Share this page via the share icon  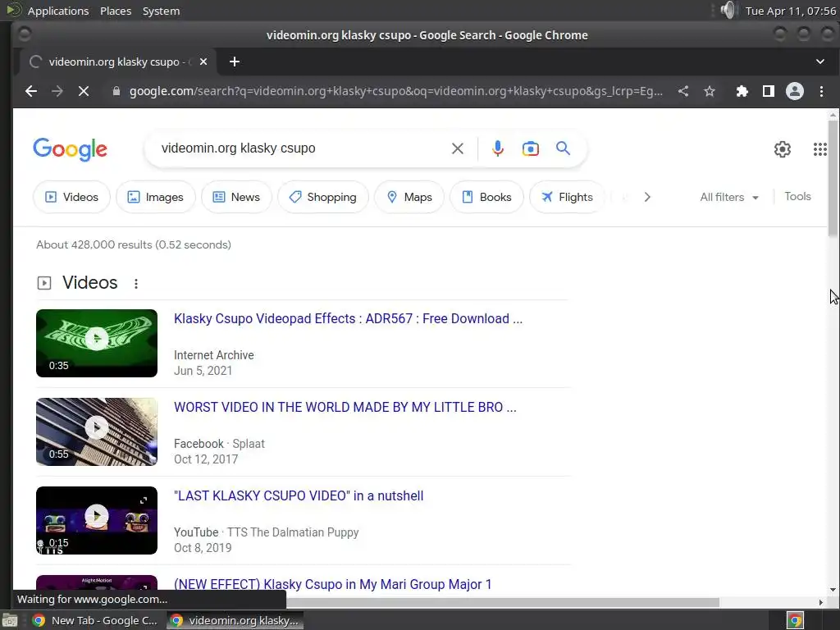pos(683,92)
